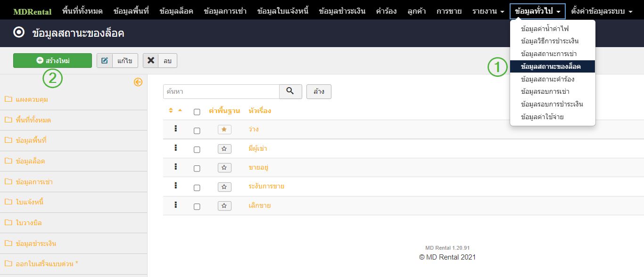
Task: Click the ascending sort triangle in header
Action: point(180,110)
